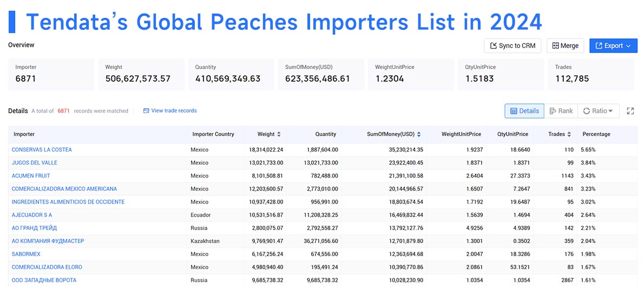Click weight value 18,314,022.24
The height and width of the screenshot is (294, 644).
click(266, 149)
